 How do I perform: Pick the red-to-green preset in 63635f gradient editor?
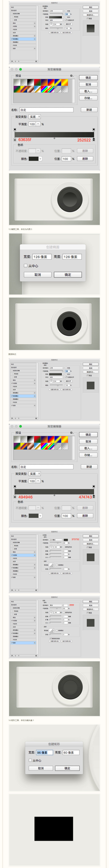coord(37,82)
